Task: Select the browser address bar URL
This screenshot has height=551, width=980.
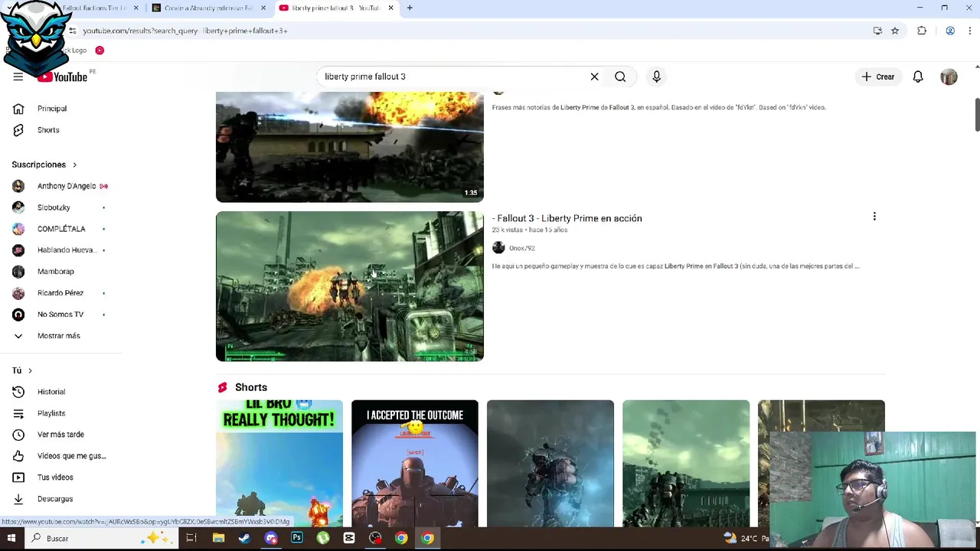Action: [185, 31]
